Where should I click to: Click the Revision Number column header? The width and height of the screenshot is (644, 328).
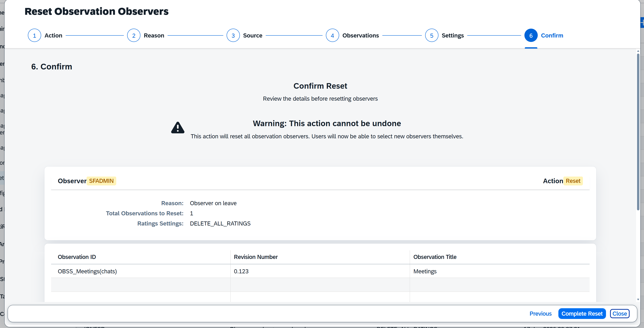point(256,257)
